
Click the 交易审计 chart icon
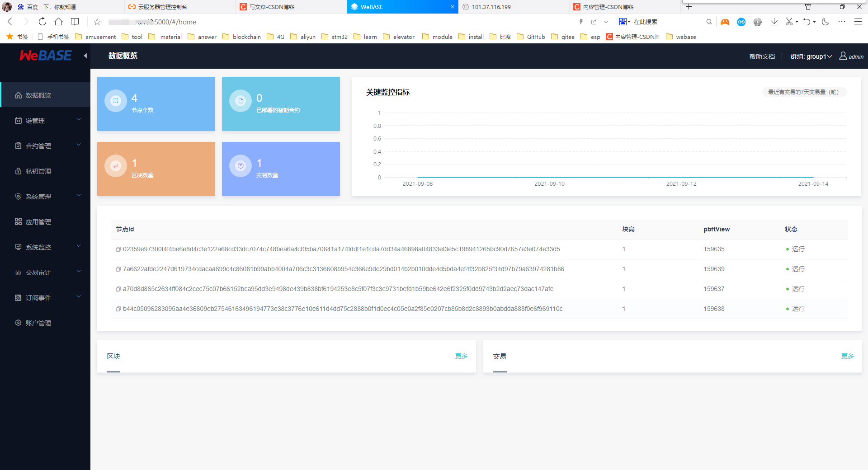pyautogui.click(x=18, y=272)
